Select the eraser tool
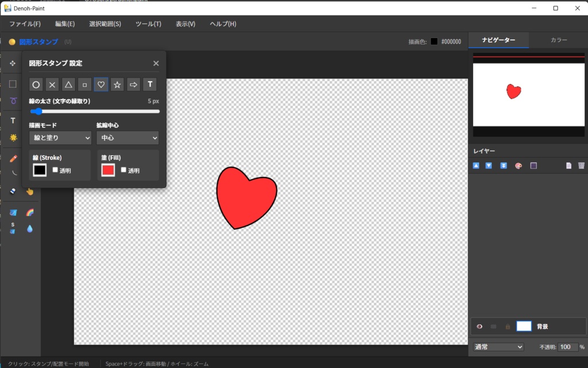This screenshot has height=368, width=588. [x=13, y=191]
